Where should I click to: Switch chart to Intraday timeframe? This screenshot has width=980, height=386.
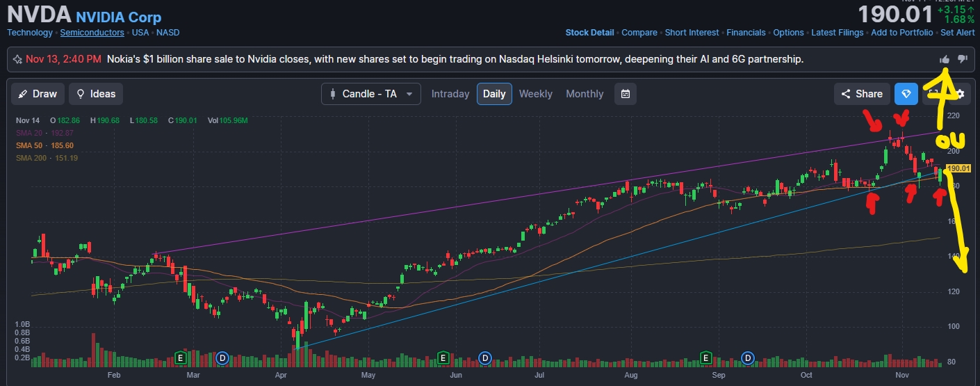tap(450, 94)
